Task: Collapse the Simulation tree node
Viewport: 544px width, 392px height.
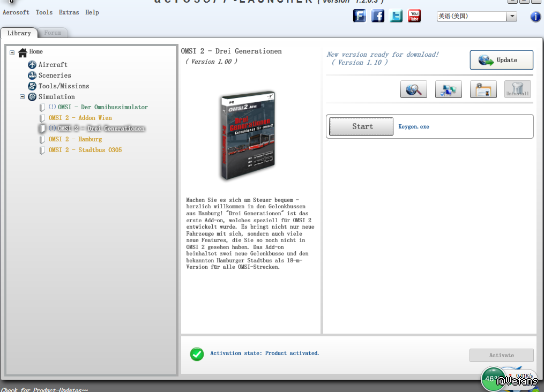Action: (22, 97)
